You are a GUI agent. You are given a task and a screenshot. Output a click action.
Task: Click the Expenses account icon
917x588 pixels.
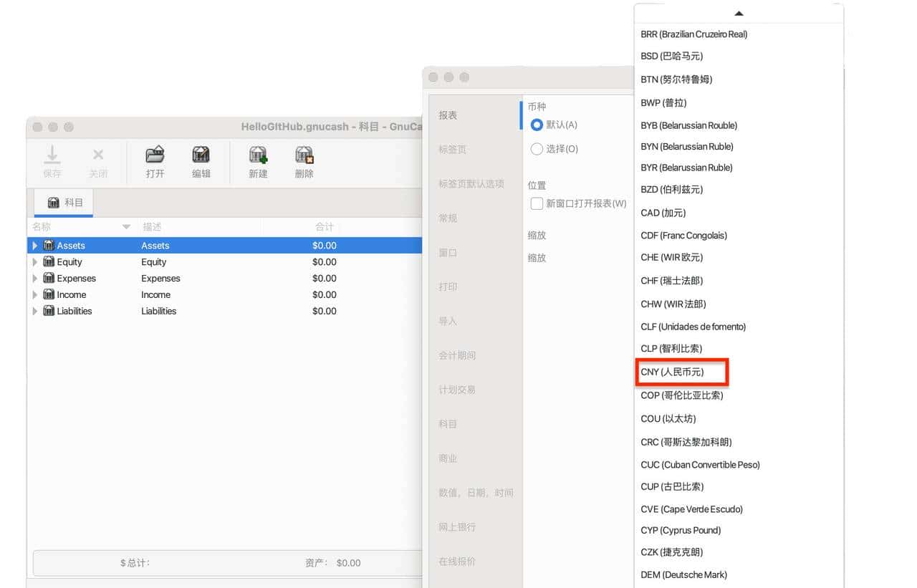tap(49, 278)
